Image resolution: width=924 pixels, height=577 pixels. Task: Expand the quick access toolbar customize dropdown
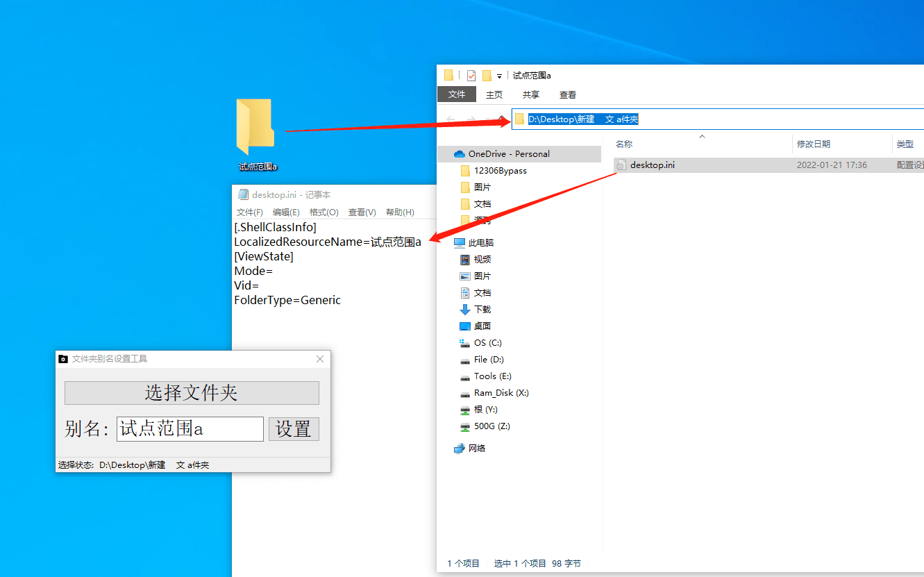(499, 76)
